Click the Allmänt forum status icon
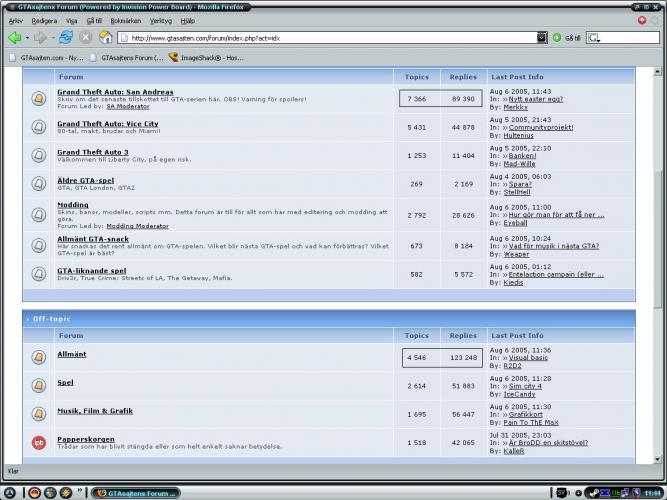The image size is (667, 500). (38, 357)
